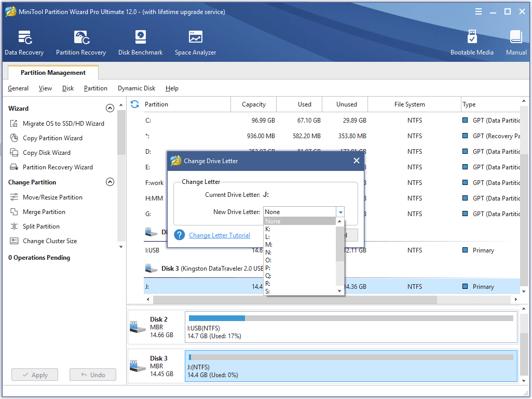Choose drive letter O:
Image resolution: width=532 pixels, height=399 pixels.
tap(299, 260)
